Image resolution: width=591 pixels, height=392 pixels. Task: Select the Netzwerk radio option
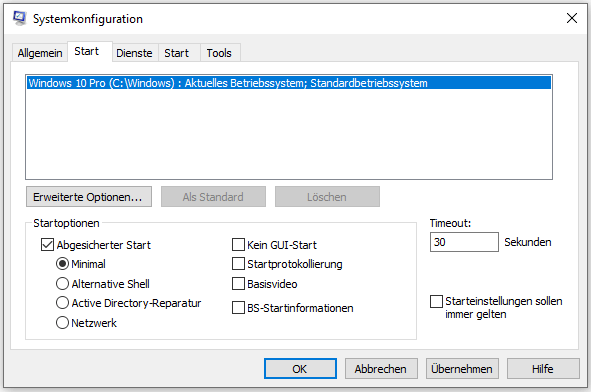(62, 323)
